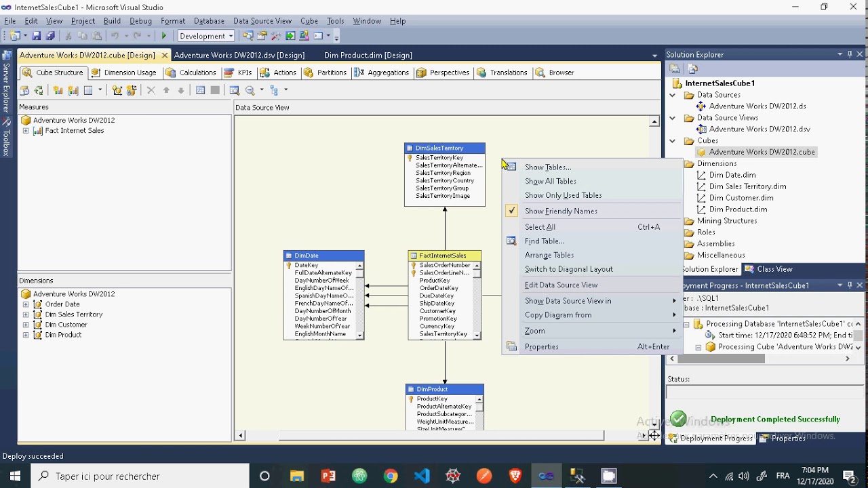Click the Save toolbar icon

point(37,36)
